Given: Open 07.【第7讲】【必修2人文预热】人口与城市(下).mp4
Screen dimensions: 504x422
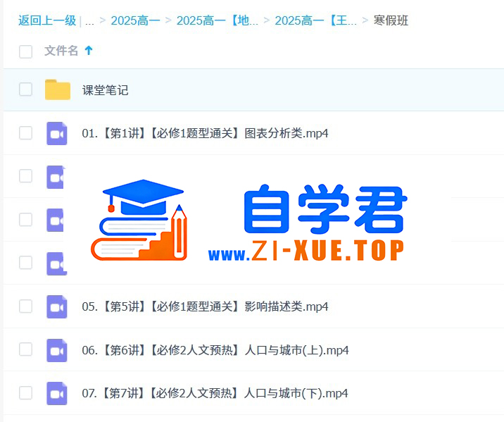Looking at the screenshot, I should (x=215, y=393).
